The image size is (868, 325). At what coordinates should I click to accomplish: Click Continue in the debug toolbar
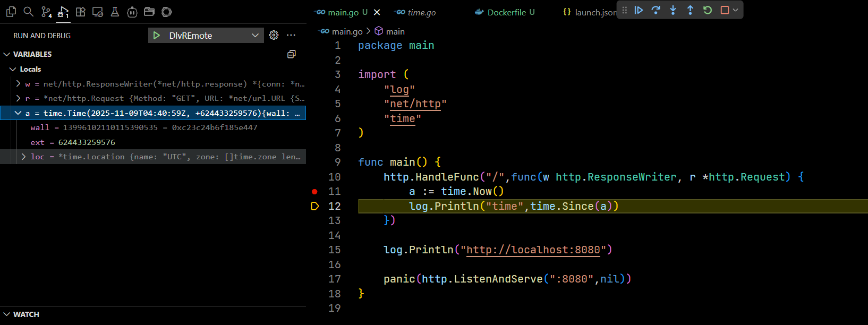point(639,10)
